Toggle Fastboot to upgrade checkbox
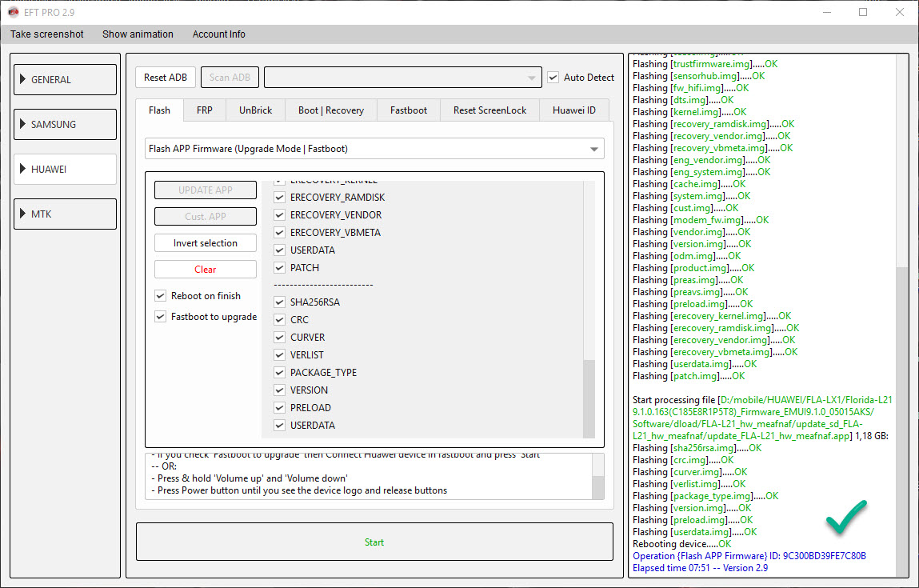Image resolution: width=919 pixels, height=588 pixels. [x=160, y=317]
